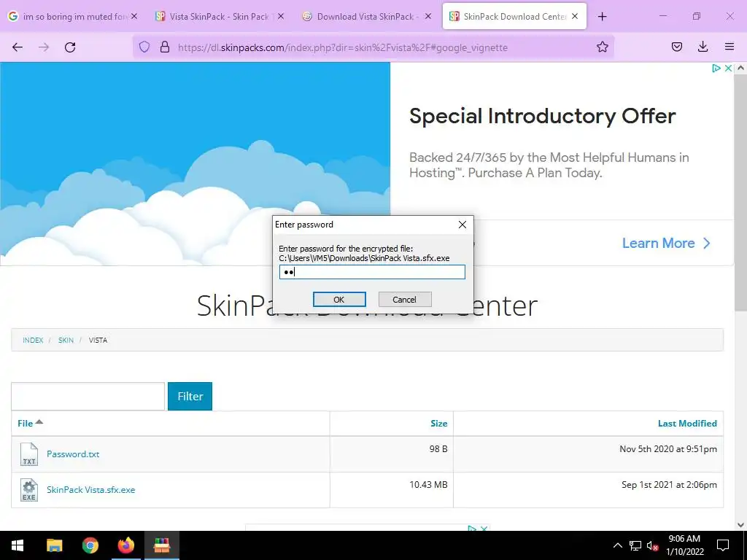Dismiss the banner ad with its X
The width and height of the screenshot is (747, 560).
[728, 68]
